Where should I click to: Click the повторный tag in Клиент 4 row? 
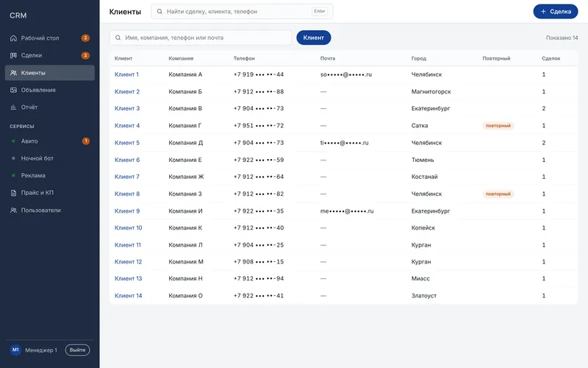point(498,125)
